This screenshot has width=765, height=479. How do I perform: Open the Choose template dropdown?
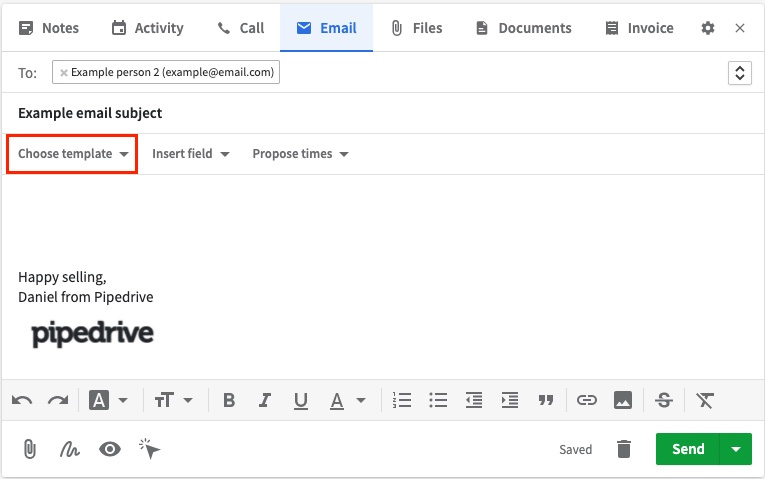[x=72, y=154]
